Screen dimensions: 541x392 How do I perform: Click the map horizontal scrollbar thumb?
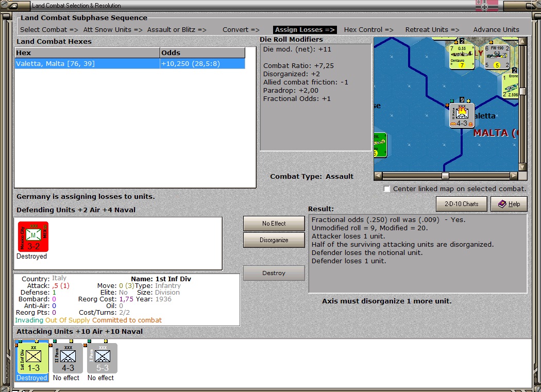pos(446,176)
